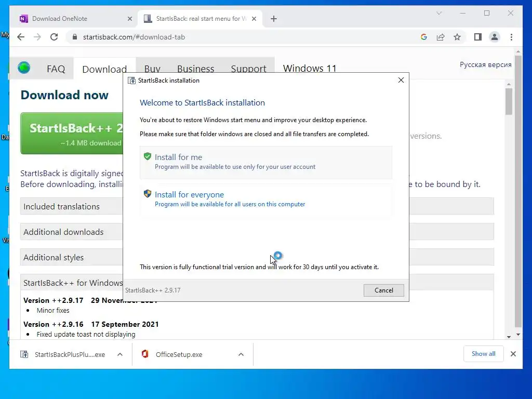The width and height of the screenshot is (532, 399).
Task: Open the Google icon in address bar
Action: 424,37
